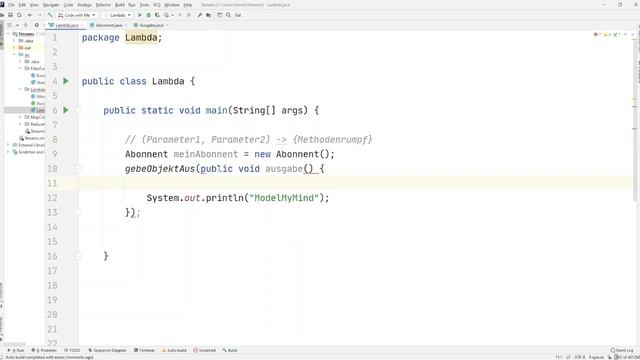
Task: Open the Problems tool window
Action: click(x=44, y=350)
